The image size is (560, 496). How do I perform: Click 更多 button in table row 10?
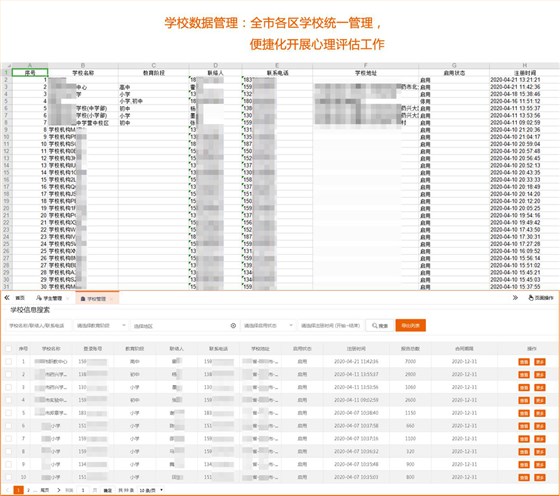click(540, 477)
